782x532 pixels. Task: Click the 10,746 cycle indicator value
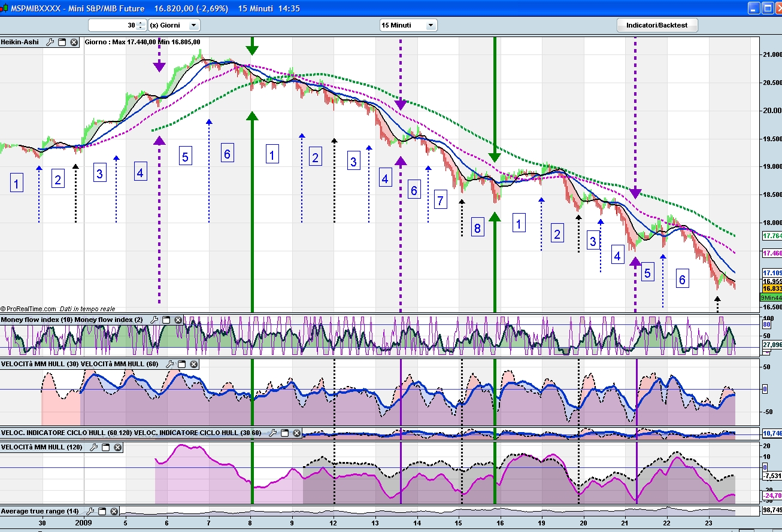click(x=771, y=433)
